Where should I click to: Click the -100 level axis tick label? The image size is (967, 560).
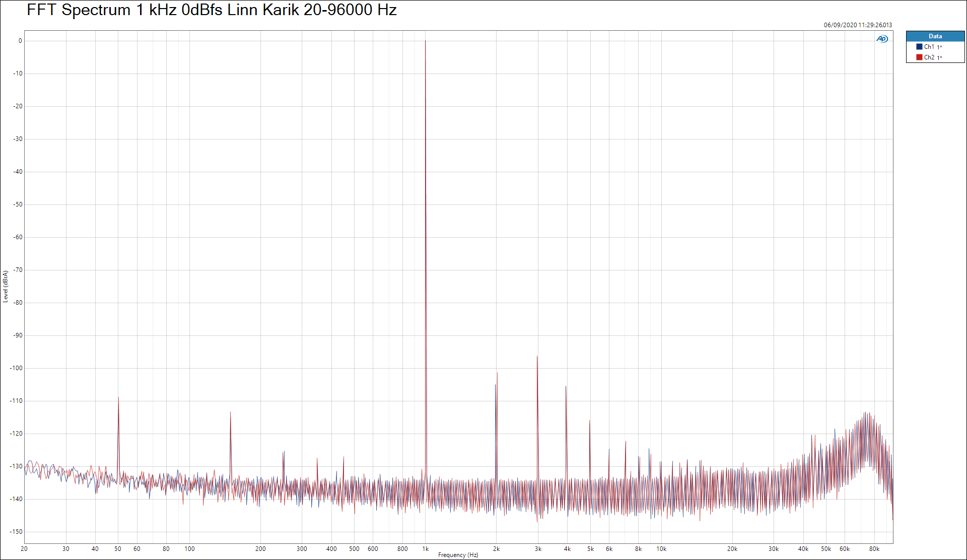point(16,368)
